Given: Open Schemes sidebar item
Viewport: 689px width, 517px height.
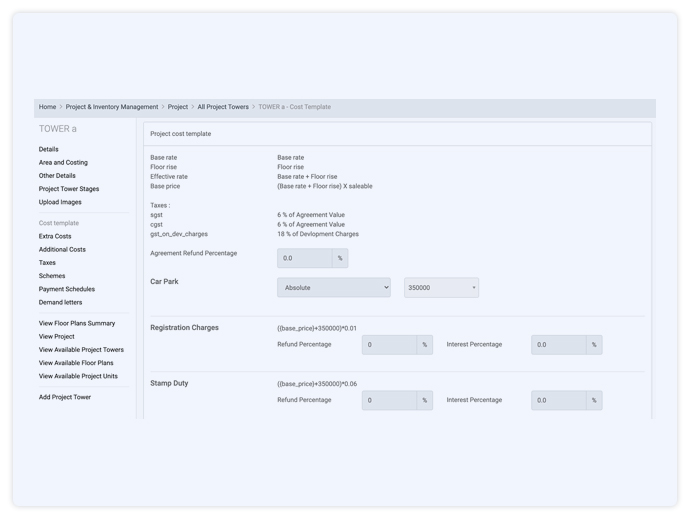Looking at the screenshot, I should (x=52, y=276).
